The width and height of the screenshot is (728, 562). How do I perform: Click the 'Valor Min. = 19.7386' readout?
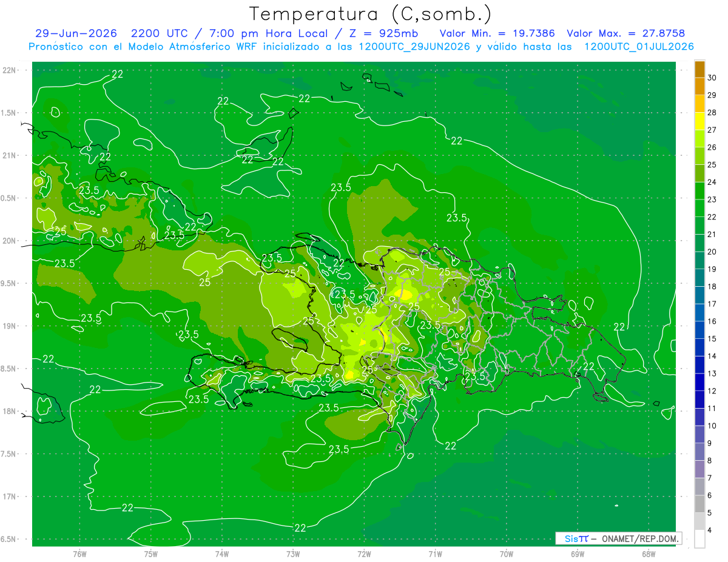(497, 33)
